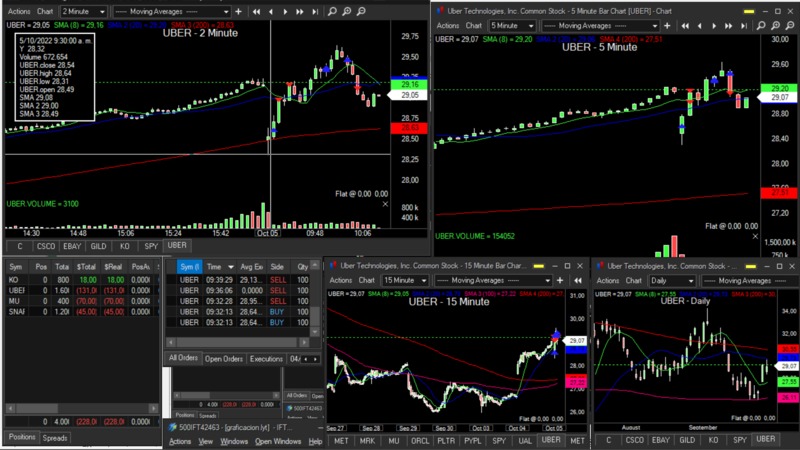
Task: Jump to chart start in 2 Minute chart
Action: [x=257, y=12]
